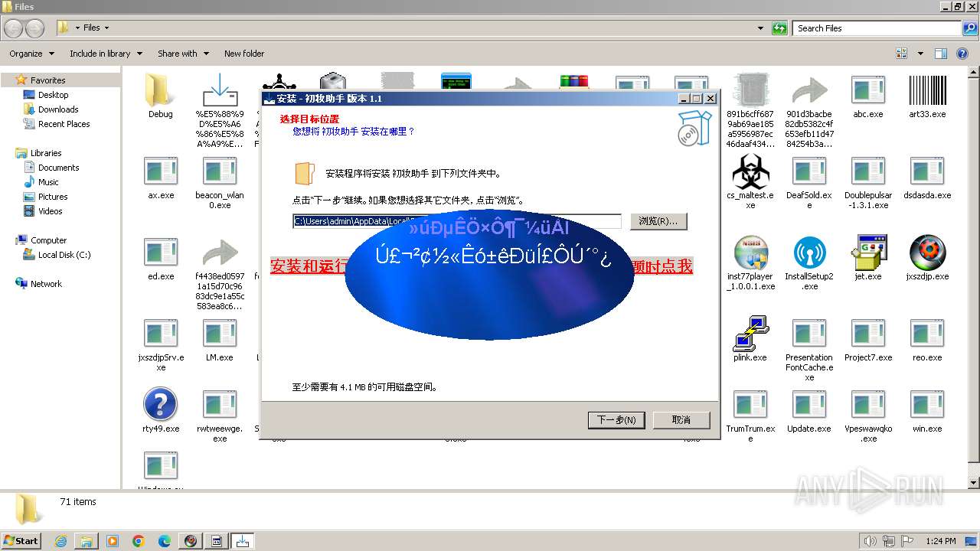This screenshot has width=980, height=551.
Task: Select beacon_wlan0.exe file
Action: tap(220, 171)
